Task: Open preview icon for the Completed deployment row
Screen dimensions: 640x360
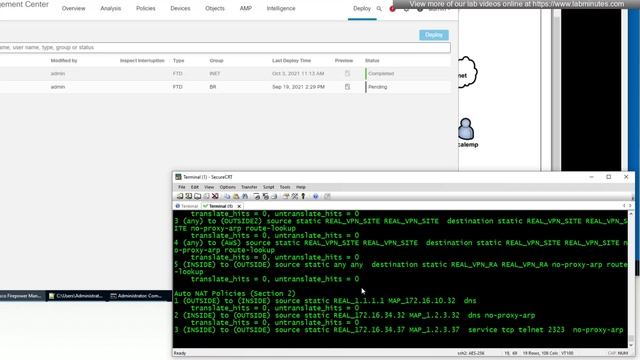Action: click(x=347, y=73)
